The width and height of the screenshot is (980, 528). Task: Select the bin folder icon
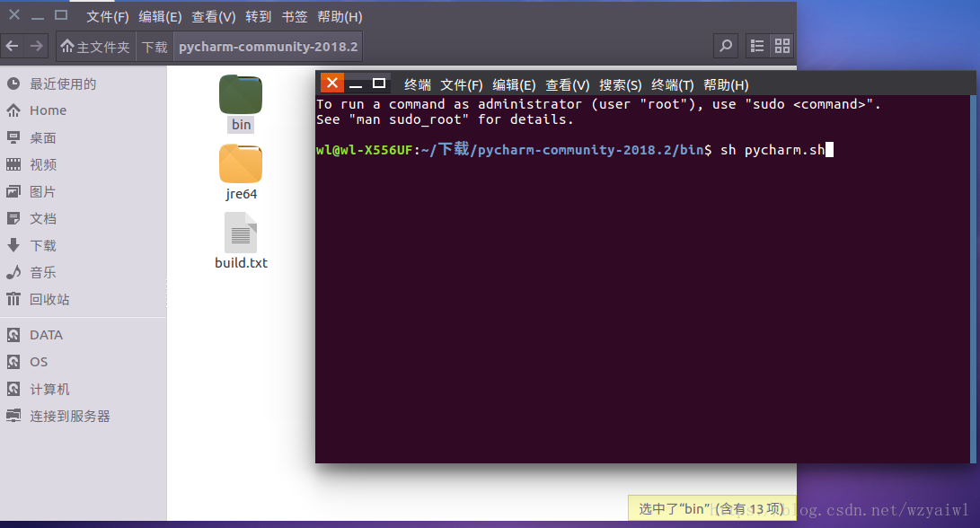click(x=241, y=93)
